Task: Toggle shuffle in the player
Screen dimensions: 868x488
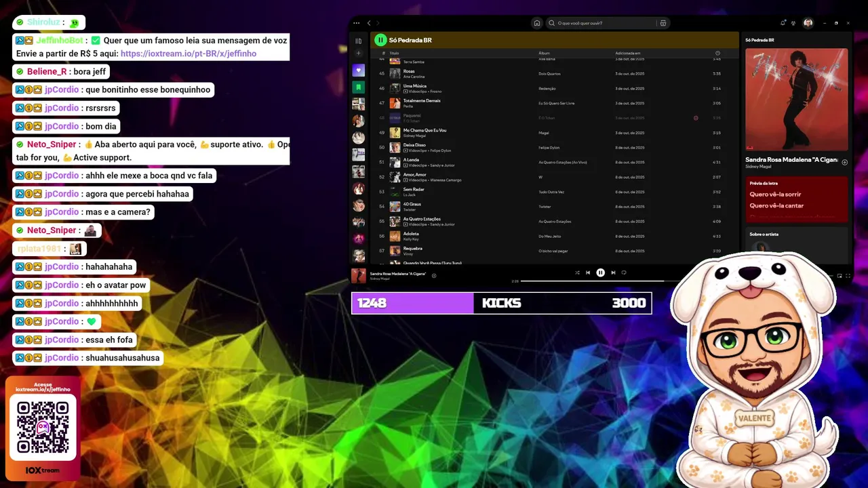Action: tap(577, 272)
